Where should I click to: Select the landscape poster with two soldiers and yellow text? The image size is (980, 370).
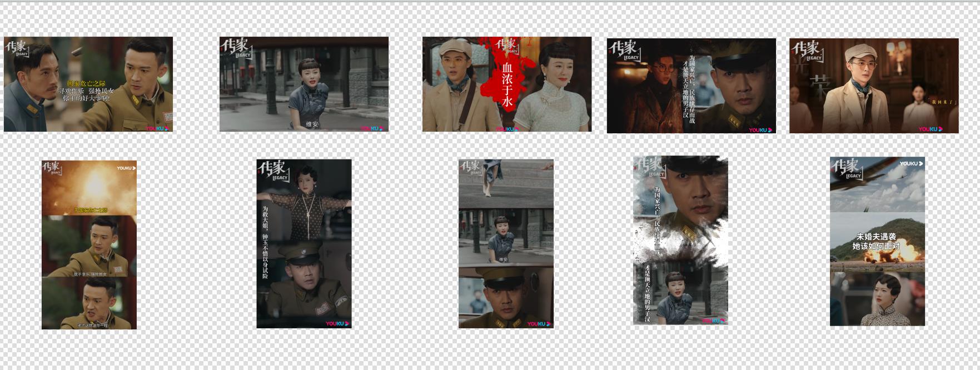tap(88, 84)
